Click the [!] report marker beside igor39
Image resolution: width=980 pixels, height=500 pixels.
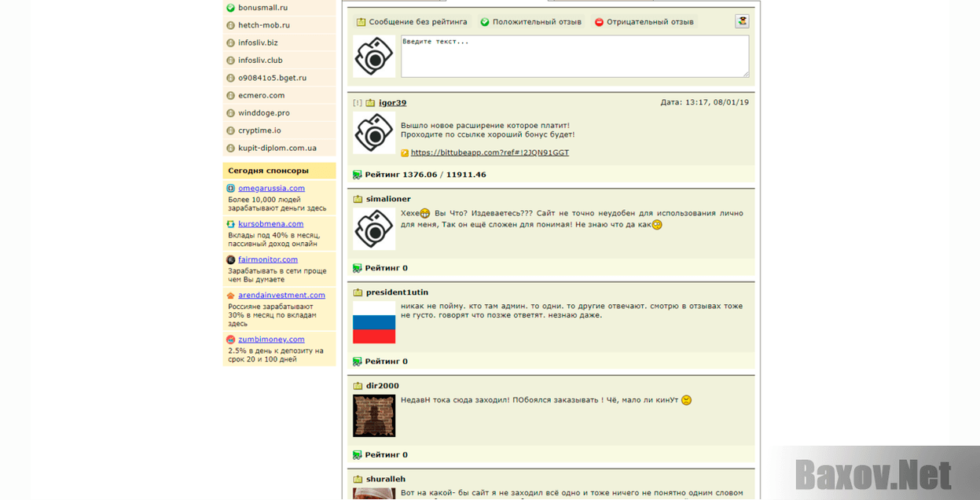point(358,103)
